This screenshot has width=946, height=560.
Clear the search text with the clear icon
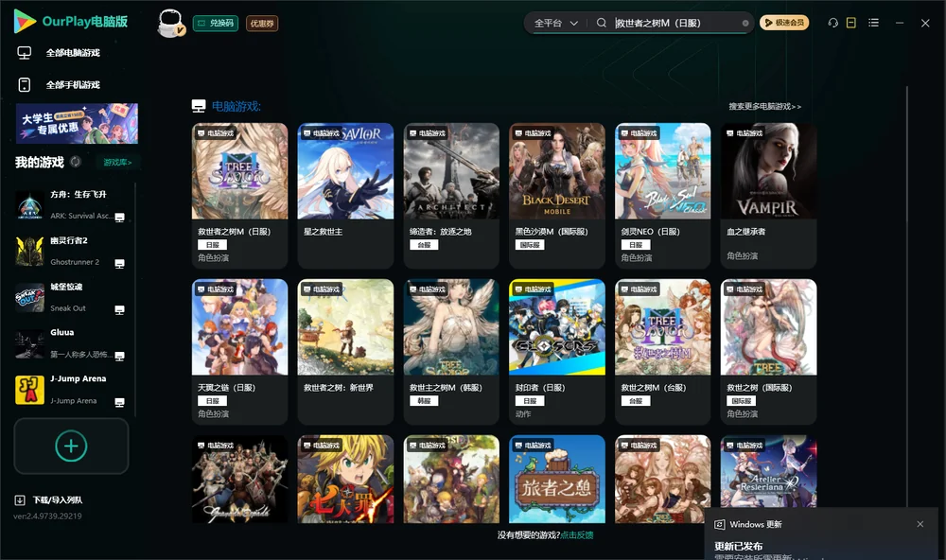click(x=745, y=23)
